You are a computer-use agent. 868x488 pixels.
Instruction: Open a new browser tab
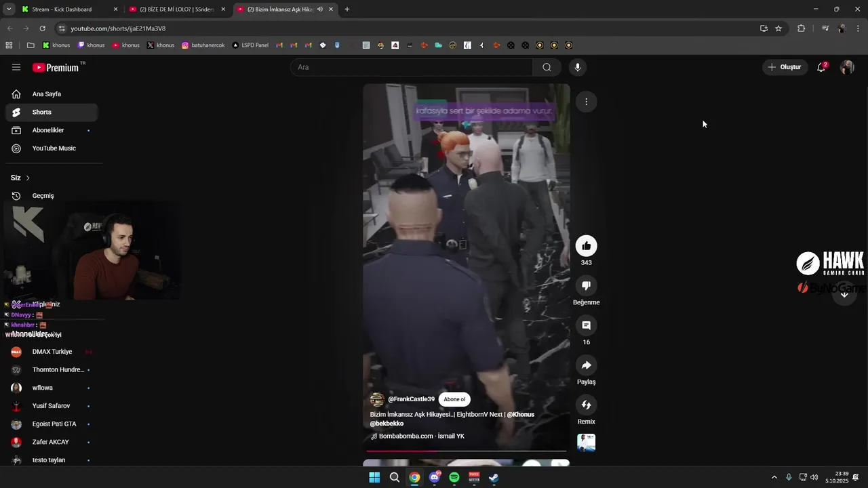point(347,9)
